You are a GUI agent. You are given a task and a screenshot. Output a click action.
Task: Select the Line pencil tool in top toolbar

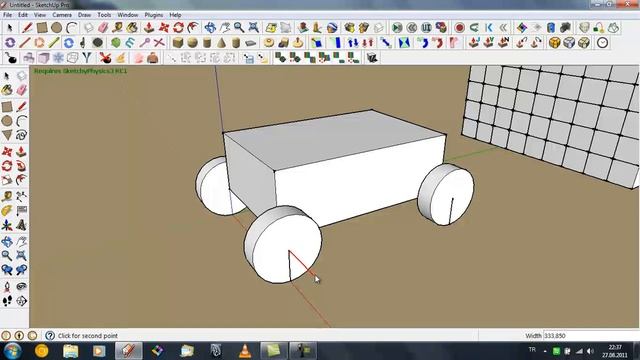click(x=27, y=28)
